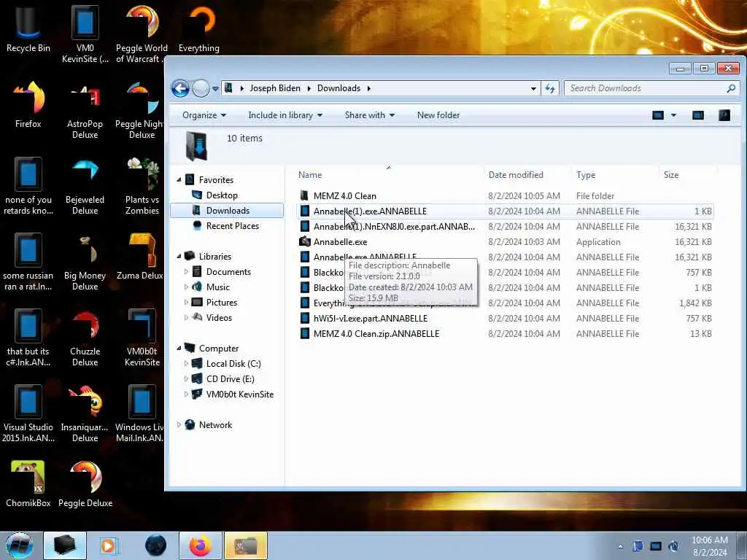Viewport: 747px width, 560px height.
Task: Click the Explorer help icon
Action: pos(724,115)
